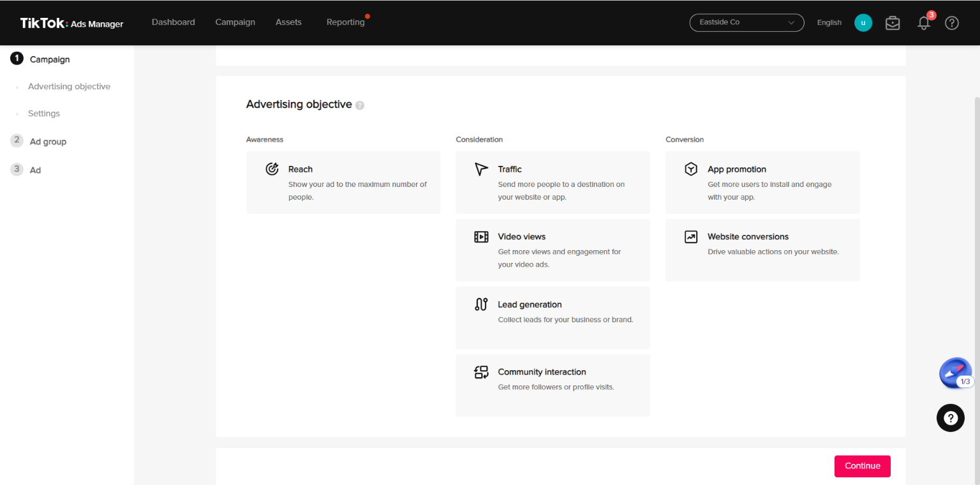Viewport: 980px width, 485px height.
Task: Open the user avatar menu
Action: [863, 22]
